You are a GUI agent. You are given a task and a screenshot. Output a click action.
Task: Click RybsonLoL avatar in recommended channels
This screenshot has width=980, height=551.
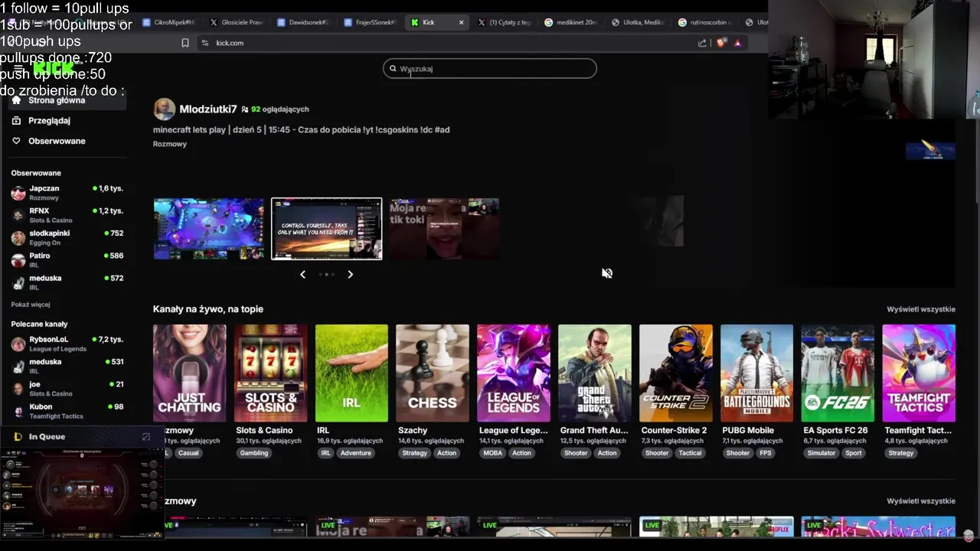pos(18,344)
